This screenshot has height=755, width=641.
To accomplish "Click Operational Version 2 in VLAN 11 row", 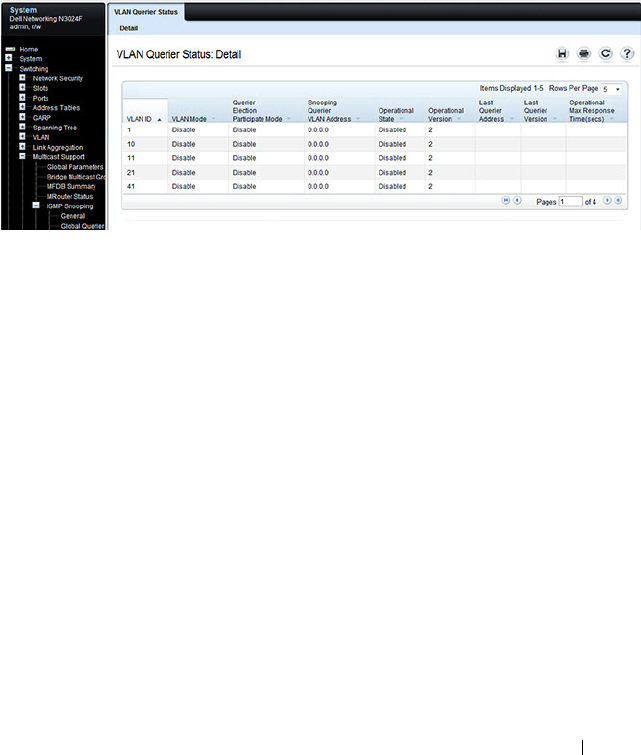I will coord(431,158).
